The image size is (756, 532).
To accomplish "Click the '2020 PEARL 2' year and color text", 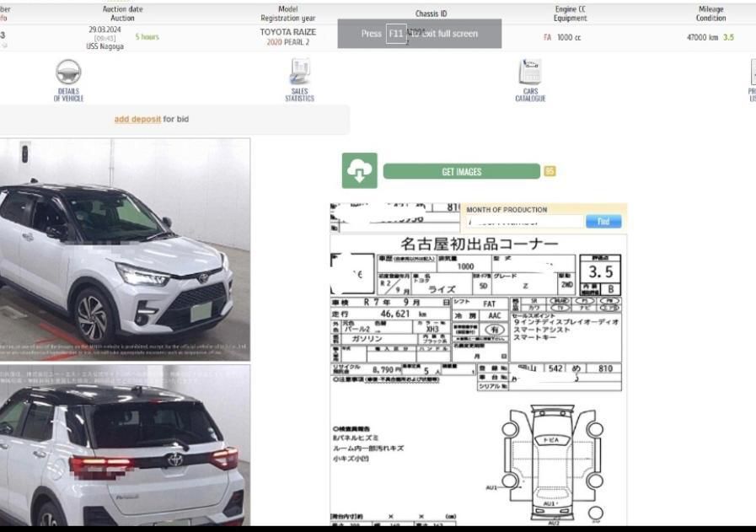I will tap(288, 42).
